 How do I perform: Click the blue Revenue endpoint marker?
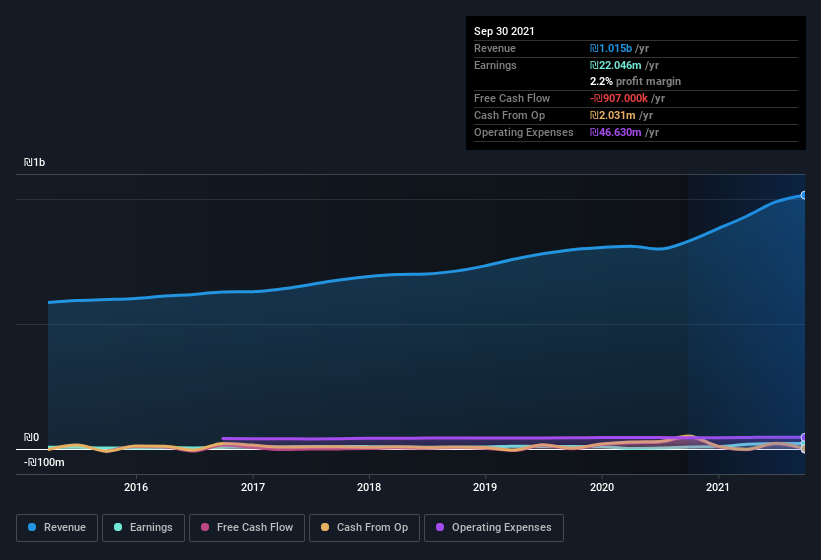pyautogui.click(x=804, y=195)
